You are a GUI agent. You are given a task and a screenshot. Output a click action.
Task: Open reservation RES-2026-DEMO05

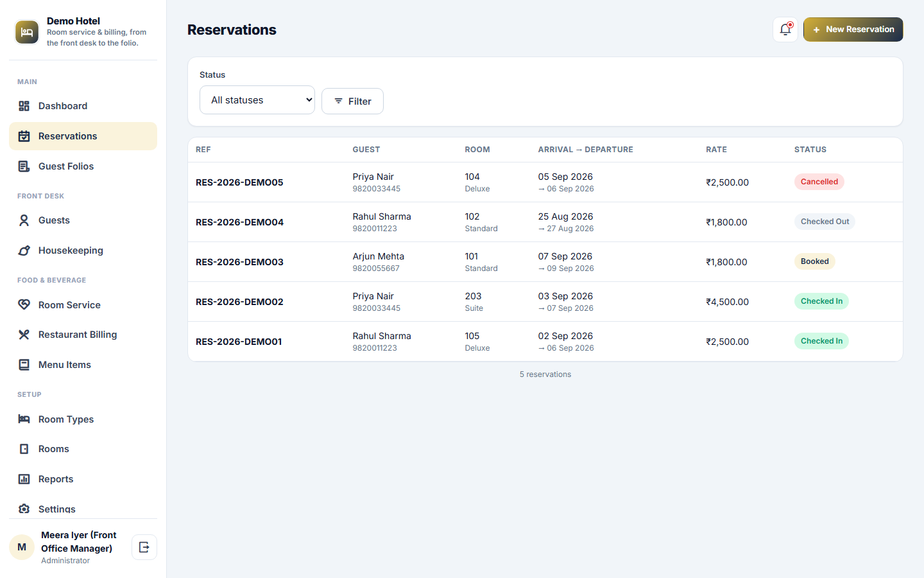(x=239, y=182)
